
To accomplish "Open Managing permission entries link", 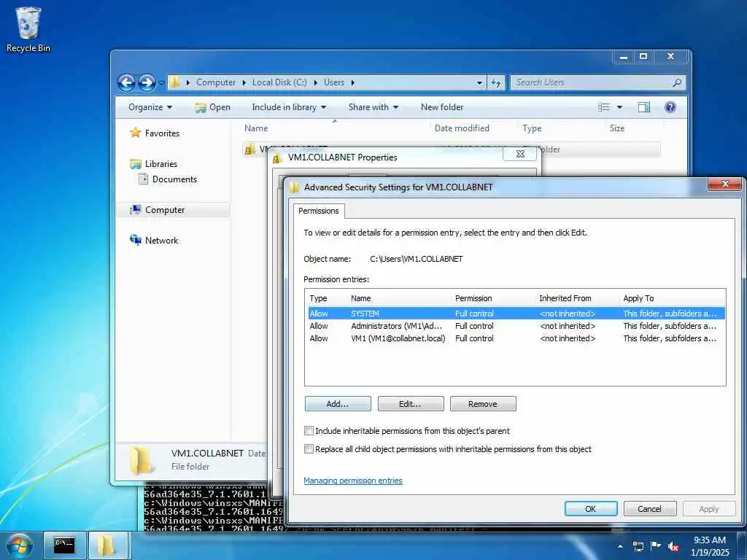I will (353, 481).
